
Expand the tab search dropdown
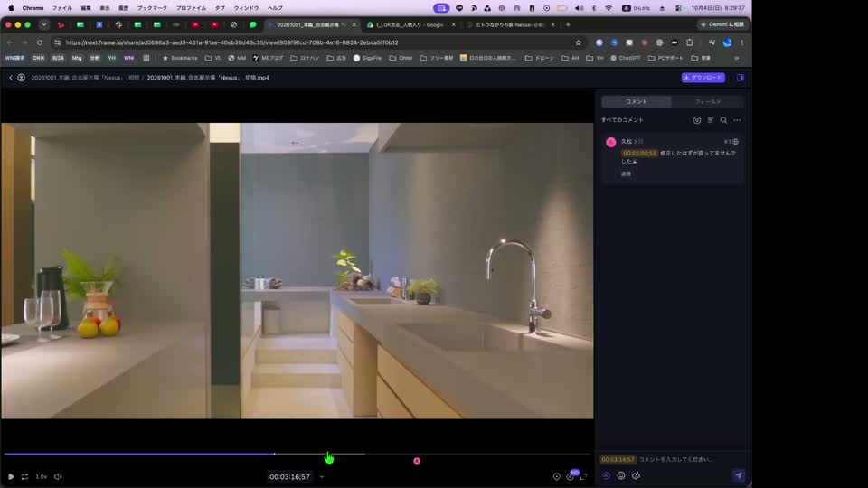(x=44, y=24)
